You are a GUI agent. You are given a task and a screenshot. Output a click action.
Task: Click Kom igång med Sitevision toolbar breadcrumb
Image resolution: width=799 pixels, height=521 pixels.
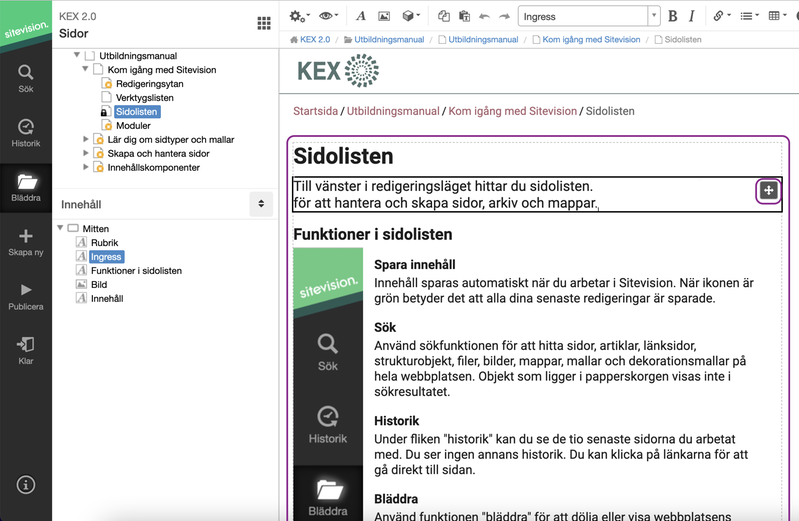[586, 39]
